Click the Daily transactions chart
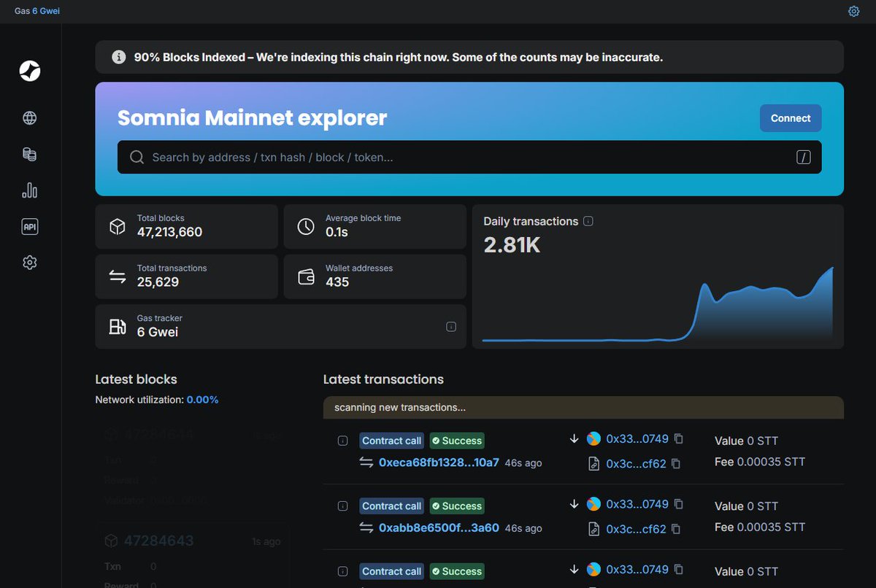 pyautogui.click(x=658, y=303)
